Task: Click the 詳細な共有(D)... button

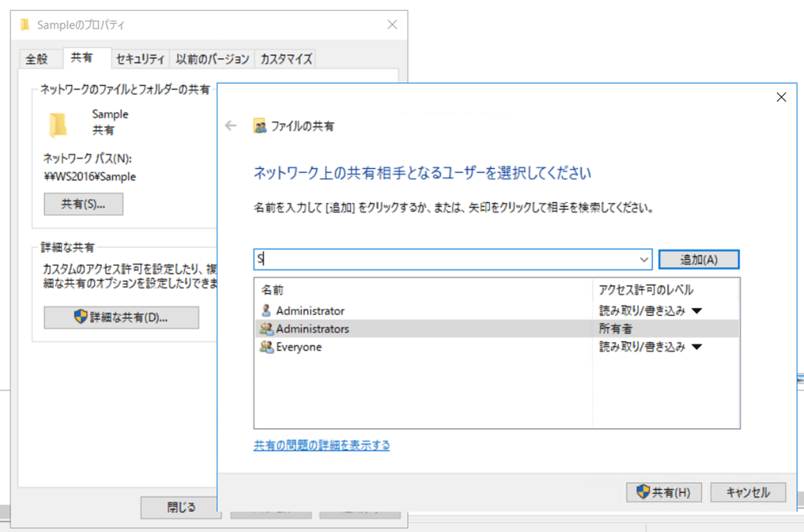Action: click(x=121, y=317)
